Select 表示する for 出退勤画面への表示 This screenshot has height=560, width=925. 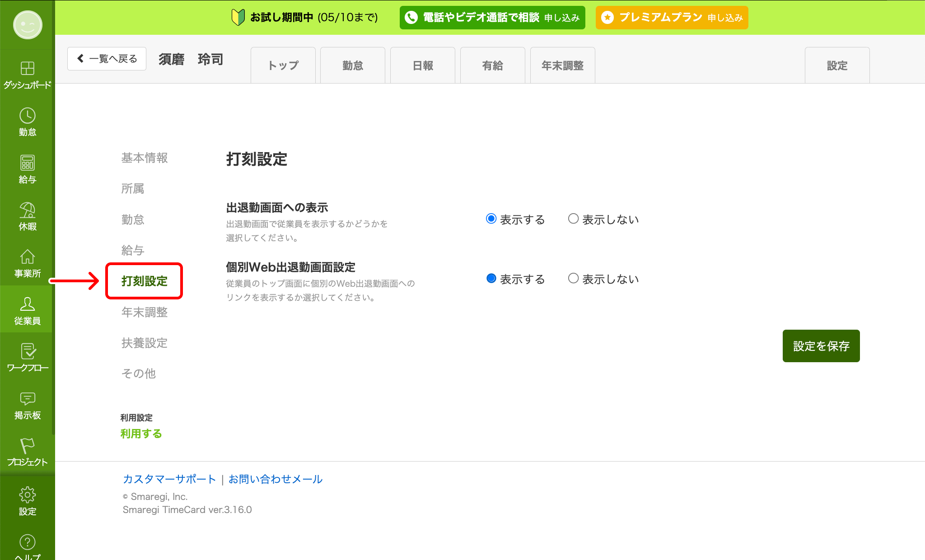(x=491, y=219)
